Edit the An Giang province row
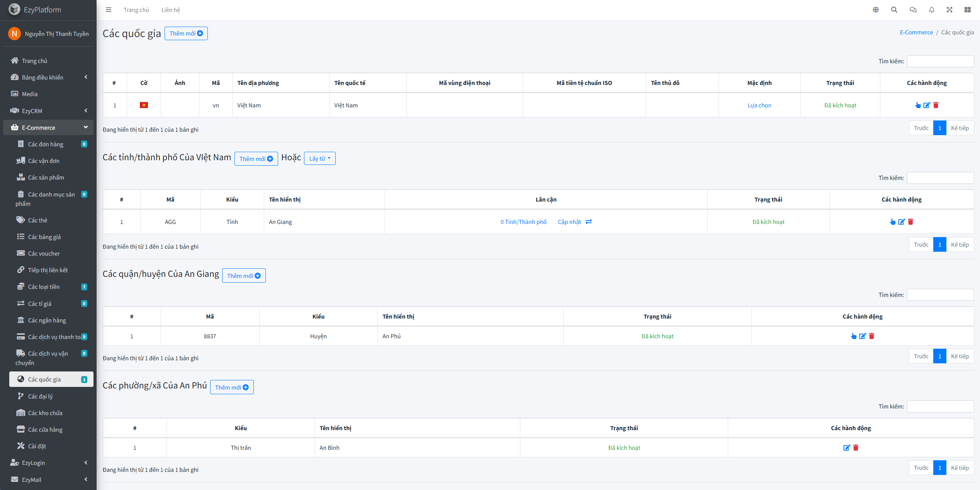 click(902, 222)
